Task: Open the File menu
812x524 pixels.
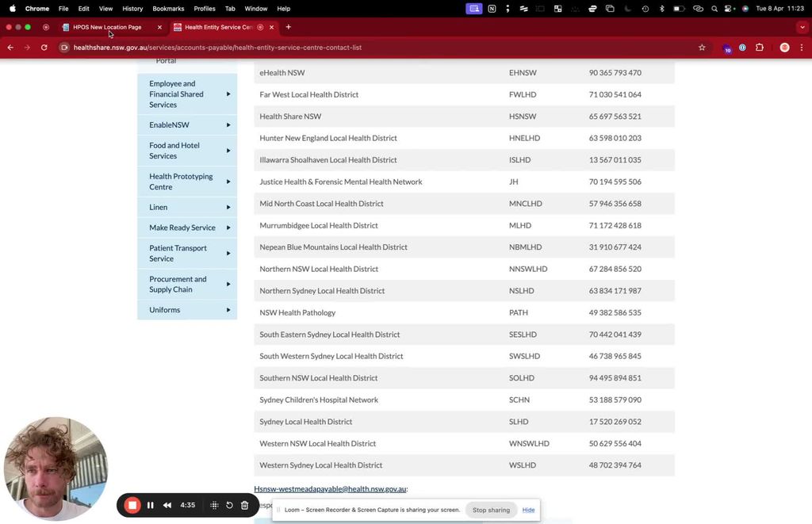Action: tap(63, 8)
